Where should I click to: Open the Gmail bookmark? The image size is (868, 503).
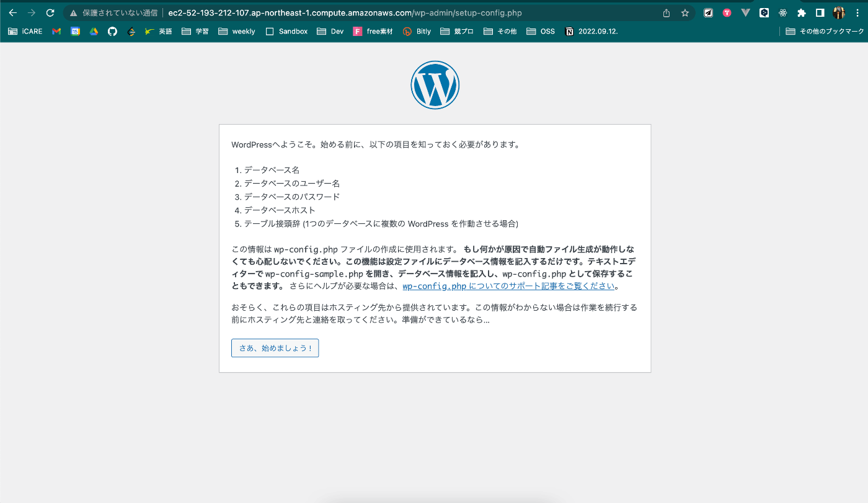click(56, 31)
